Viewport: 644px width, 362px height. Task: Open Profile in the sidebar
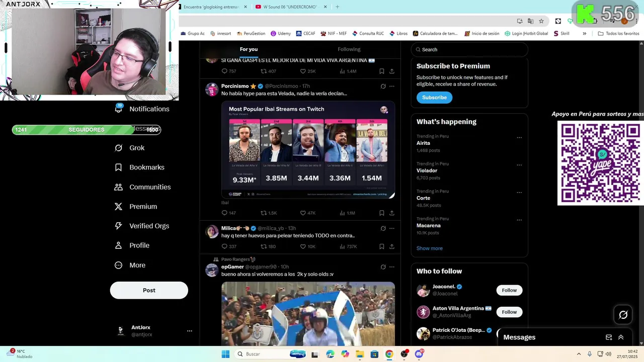(132, 245)
